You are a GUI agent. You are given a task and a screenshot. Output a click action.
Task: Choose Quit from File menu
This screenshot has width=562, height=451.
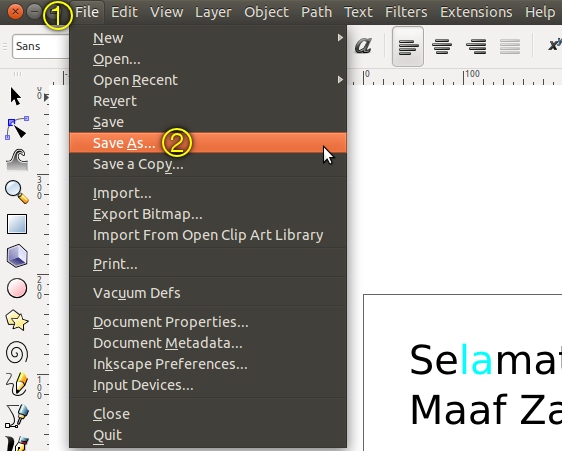208,435
